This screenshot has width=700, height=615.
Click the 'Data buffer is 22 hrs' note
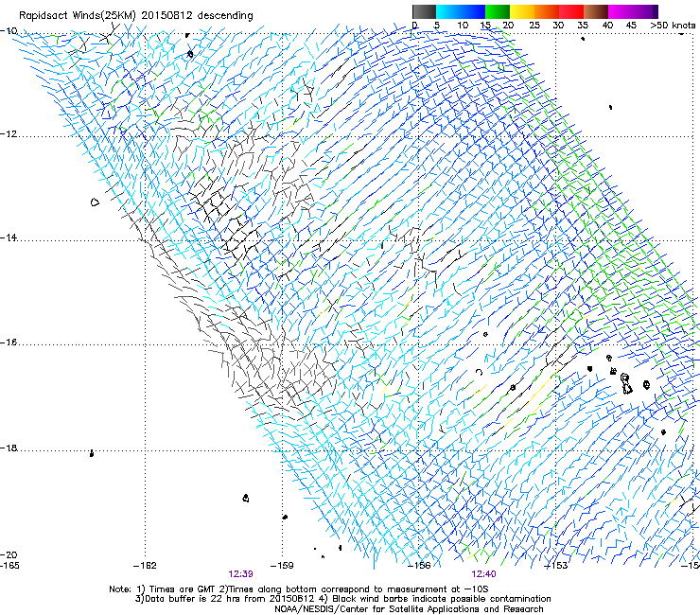342,599
